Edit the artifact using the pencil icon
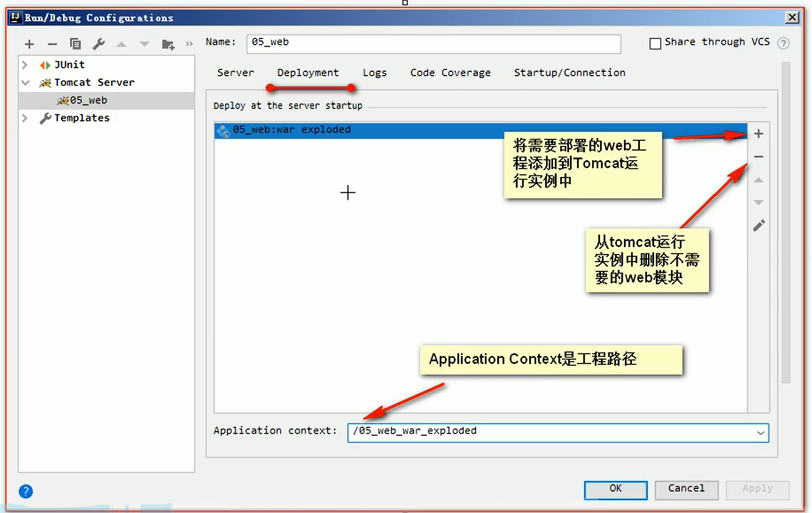This screenshot has width=812, height=513. point(758,225)
